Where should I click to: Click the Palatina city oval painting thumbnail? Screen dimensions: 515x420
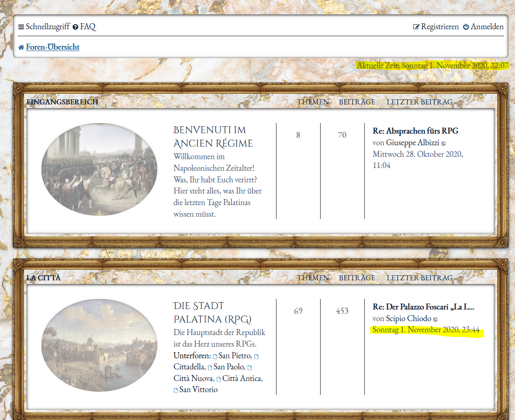pos(99,345)
